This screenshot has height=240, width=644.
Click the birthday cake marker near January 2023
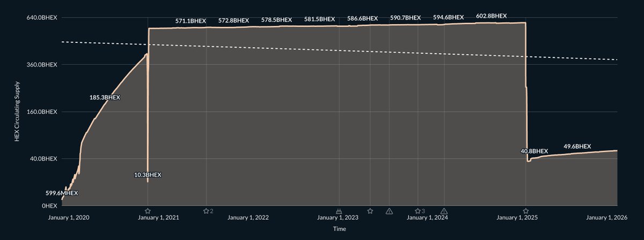[x=339, y=211]
